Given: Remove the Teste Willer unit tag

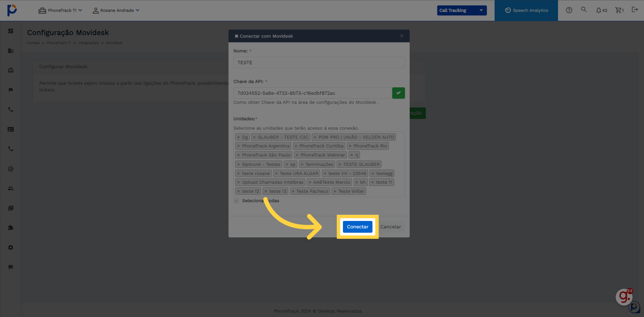Looking at the screenshot, I should (335, 191).
